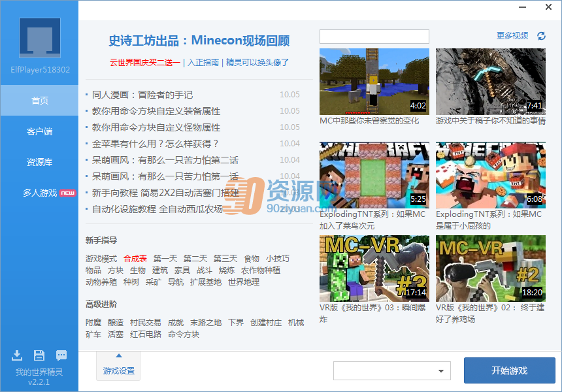The height and width of the screenshot is (392, 562).
Task: Click the ElfPlayer avatar image
Action: click(x=40, y=38)
